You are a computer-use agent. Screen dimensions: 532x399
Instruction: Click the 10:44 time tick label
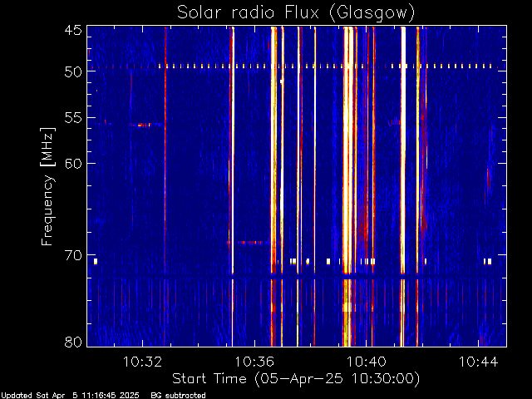point(479,362)
